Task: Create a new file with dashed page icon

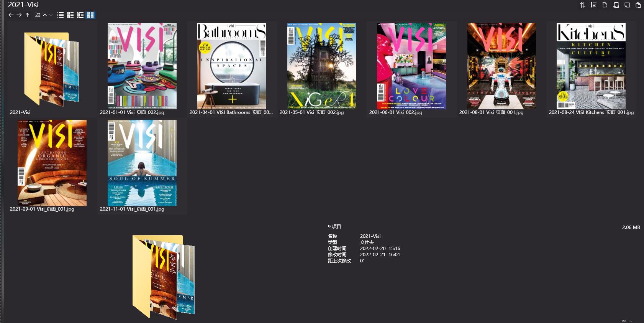Action: (x=605, y=5)
